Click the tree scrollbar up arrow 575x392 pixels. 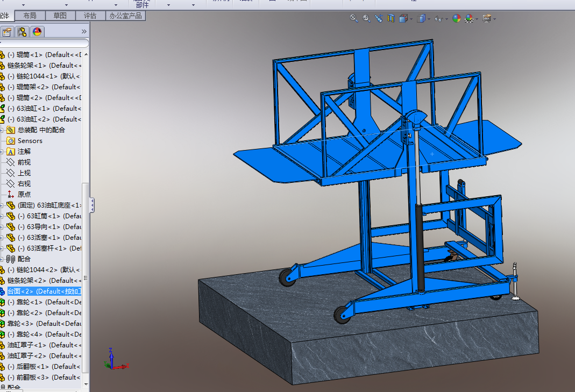pos(86,54)
